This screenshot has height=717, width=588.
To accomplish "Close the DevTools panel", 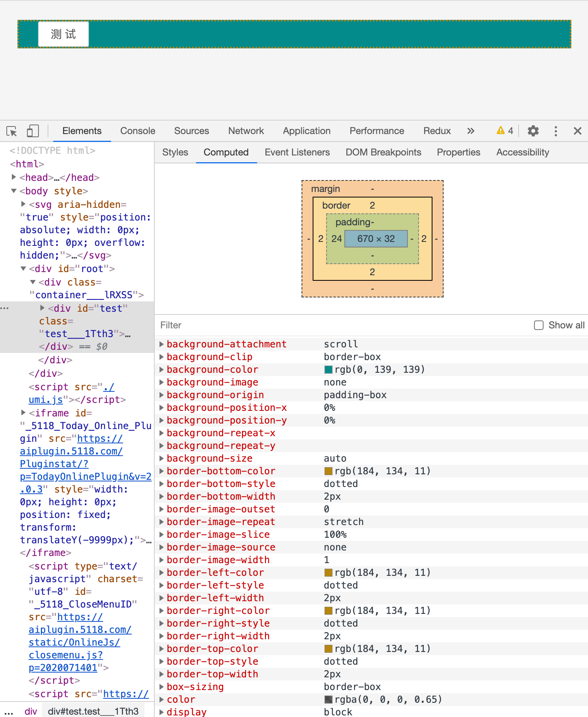I will click(x=577, y=131).
